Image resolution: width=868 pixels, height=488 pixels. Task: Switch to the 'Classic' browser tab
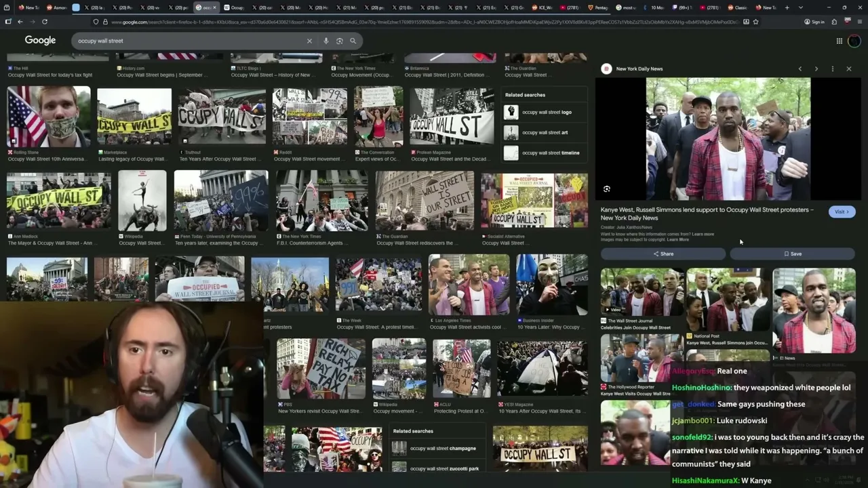click(737, 7)
